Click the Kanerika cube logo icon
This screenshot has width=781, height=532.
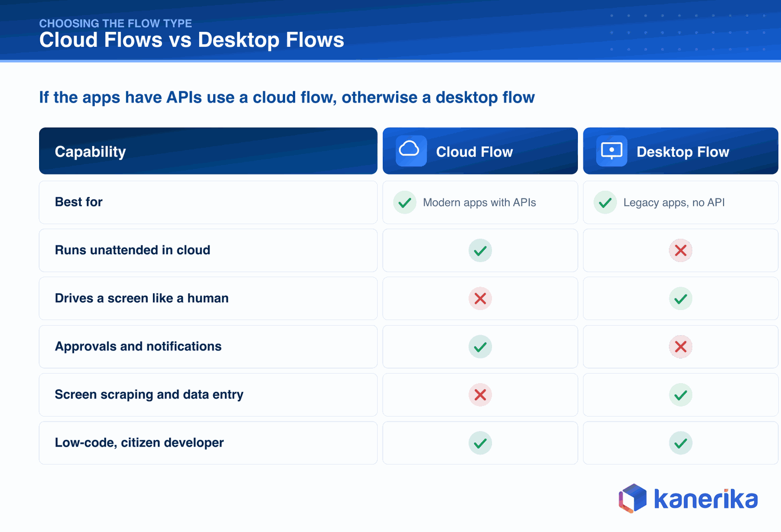click(633, 498)
